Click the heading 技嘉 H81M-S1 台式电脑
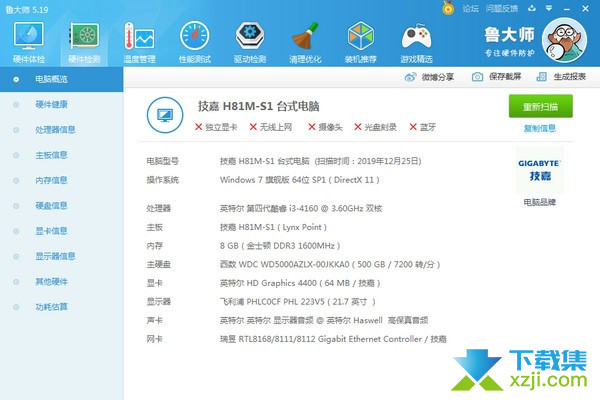The width and height of the screenshot is (600, 400). tap(259, 106)
